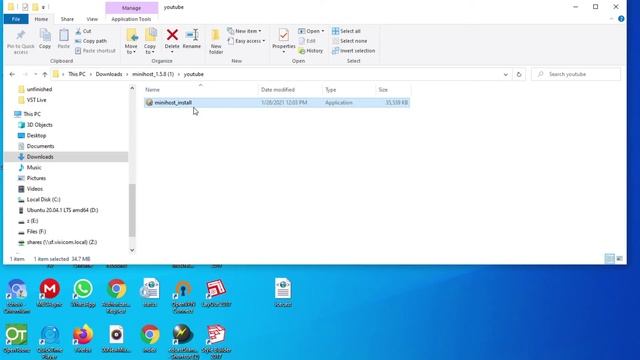640x360 pixels.
Task: Sort by the Size column header
Action: pos(393,89)
